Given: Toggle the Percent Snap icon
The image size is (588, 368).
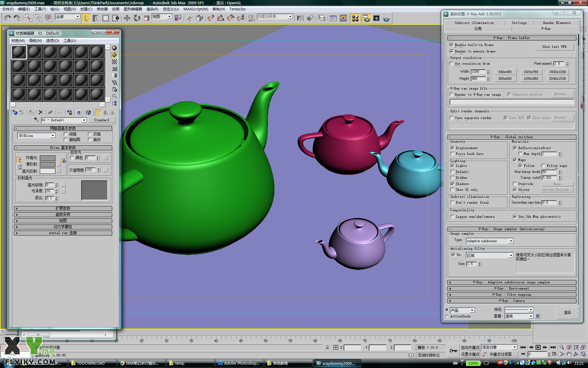Looking at the screenshot, I should coord(231,18).
